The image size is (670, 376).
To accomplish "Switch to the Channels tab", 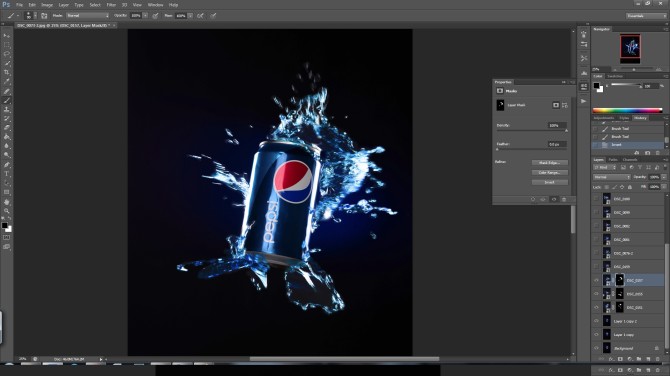I will point(630,160).
